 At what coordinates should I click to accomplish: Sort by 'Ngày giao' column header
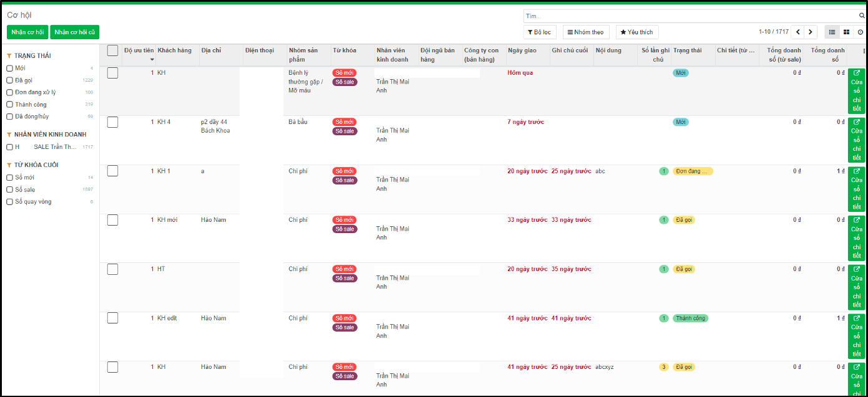pos(522,50)
